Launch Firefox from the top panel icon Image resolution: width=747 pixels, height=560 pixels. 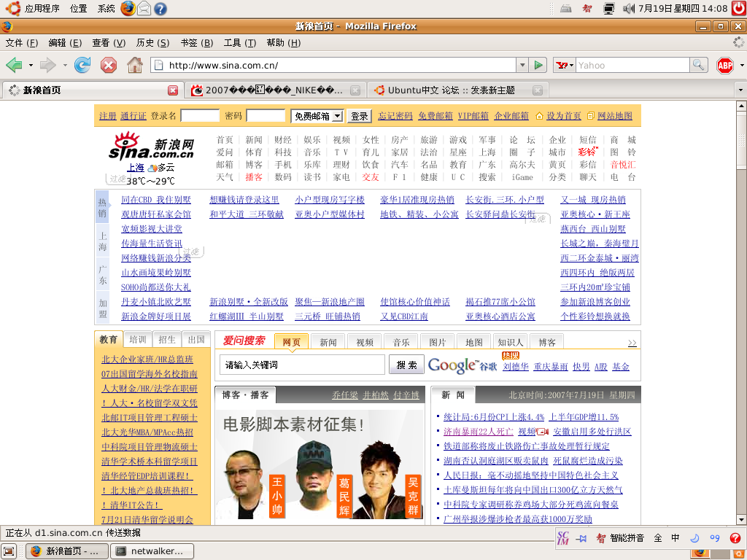[x=128, y=9]
